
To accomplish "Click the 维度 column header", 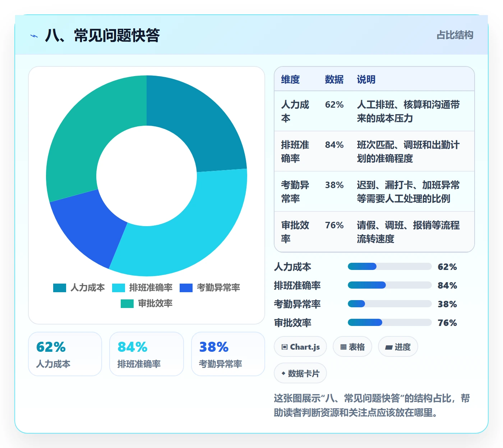I will pos(290,79).
